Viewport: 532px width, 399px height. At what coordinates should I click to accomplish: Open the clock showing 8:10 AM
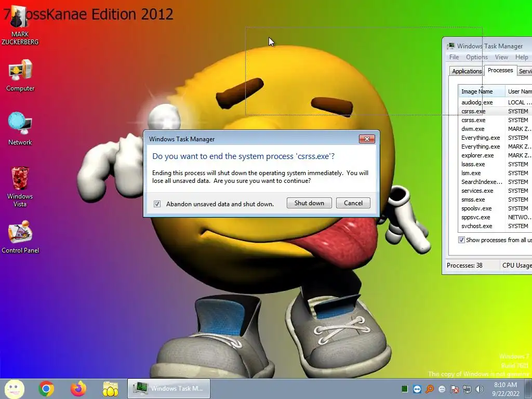[506, 389]
